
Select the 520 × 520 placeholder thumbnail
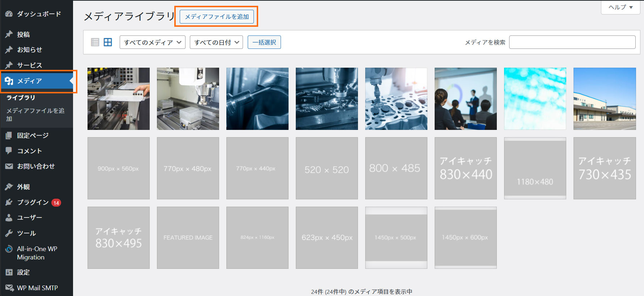pos(327,168)
